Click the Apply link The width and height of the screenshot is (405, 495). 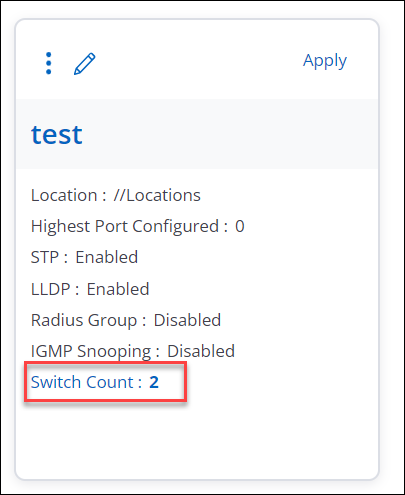coord(325,61)
